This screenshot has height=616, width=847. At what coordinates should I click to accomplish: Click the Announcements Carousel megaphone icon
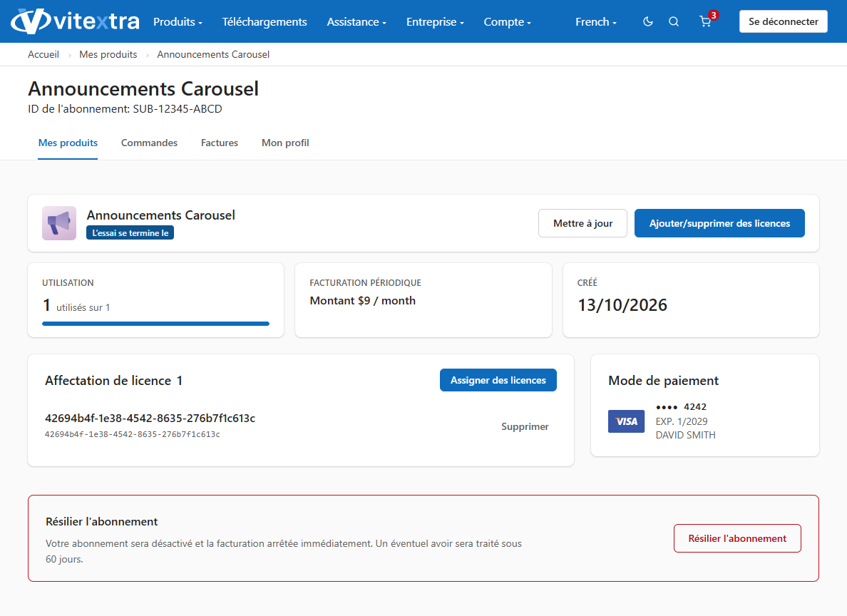click(x=59, y=223)
